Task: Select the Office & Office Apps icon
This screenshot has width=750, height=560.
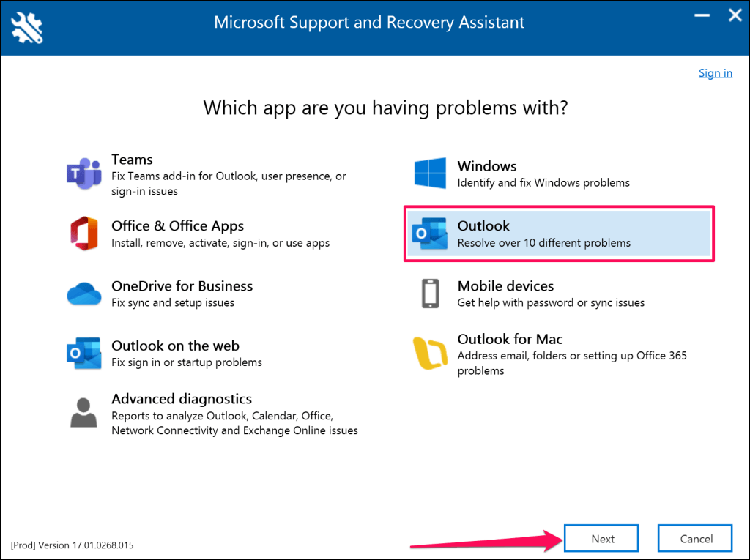Action: 84,234
